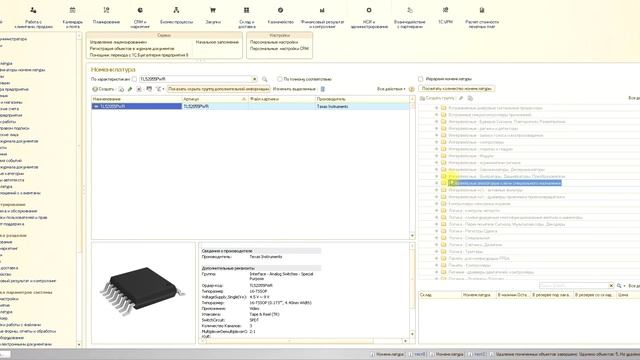Viewport: 640px width, 360px height.
Task: Open 'Расчет стоимости печатных плат' section
Action: [482, 17]
